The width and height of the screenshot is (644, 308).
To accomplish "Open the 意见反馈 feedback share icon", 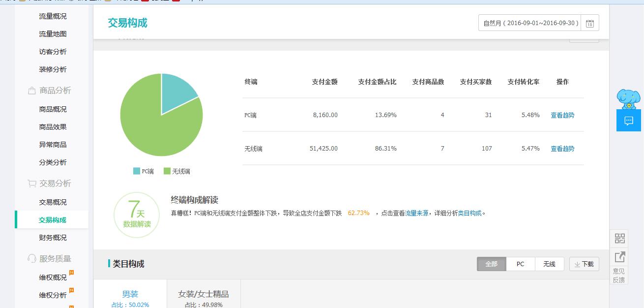I will click(619, 257).
